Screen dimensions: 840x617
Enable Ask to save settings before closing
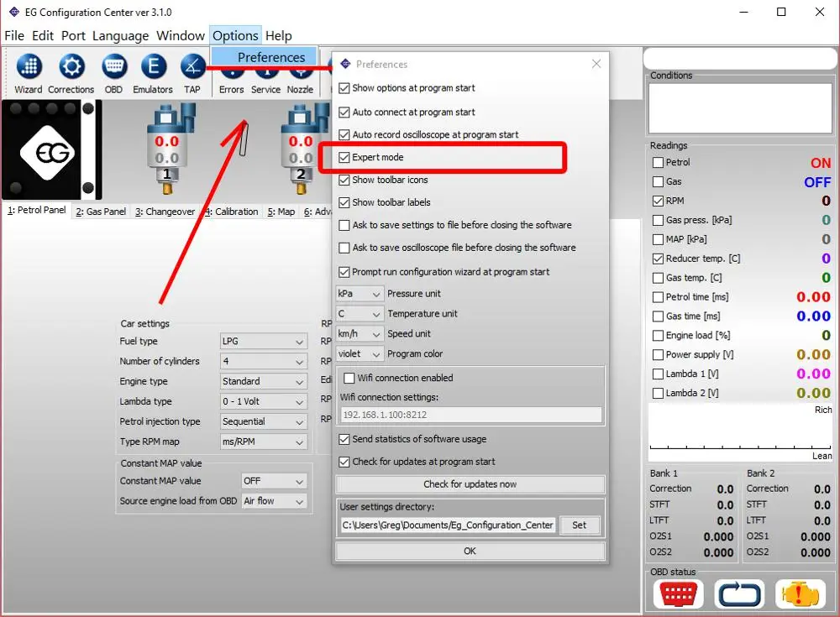point(344,225)
